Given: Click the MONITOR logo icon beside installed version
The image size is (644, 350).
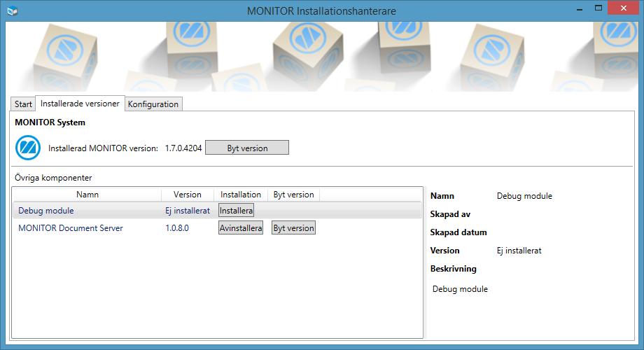Looking at the screenshot, I should pyautogui.click(x=28, y=148).
